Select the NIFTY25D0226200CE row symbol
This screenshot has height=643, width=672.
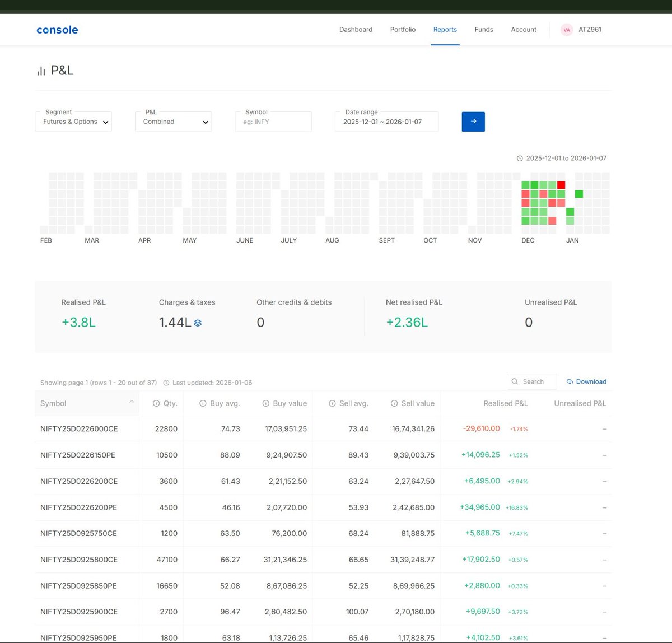[79, 482]
